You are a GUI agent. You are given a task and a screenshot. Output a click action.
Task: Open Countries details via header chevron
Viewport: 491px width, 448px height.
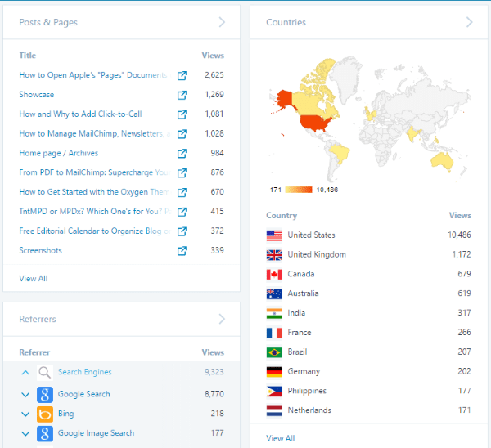click(469, 22)
